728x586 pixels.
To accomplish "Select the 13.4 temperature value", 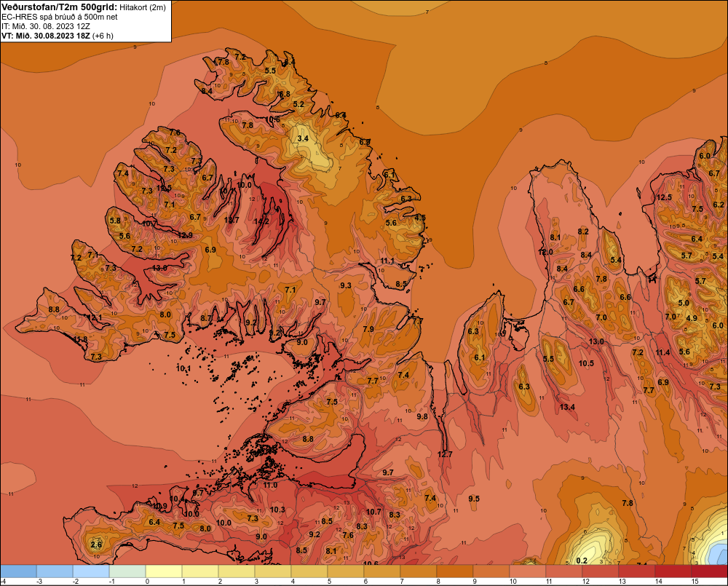I will (567, 407).
